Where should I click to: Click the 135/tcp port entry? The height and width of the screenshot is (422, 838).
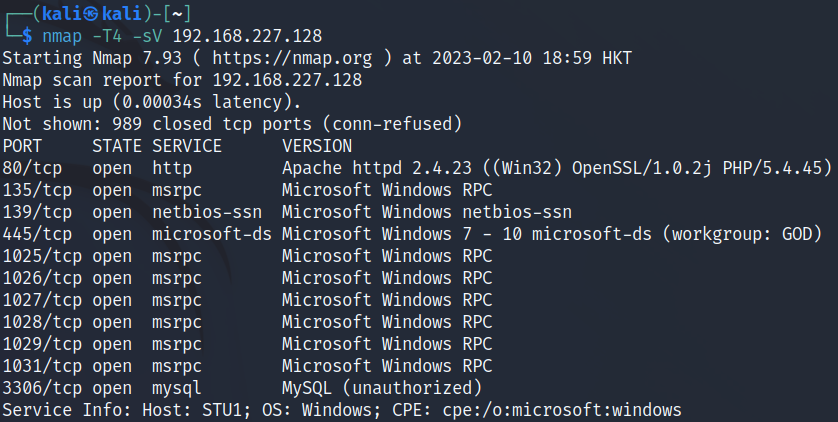click(37, 190)
